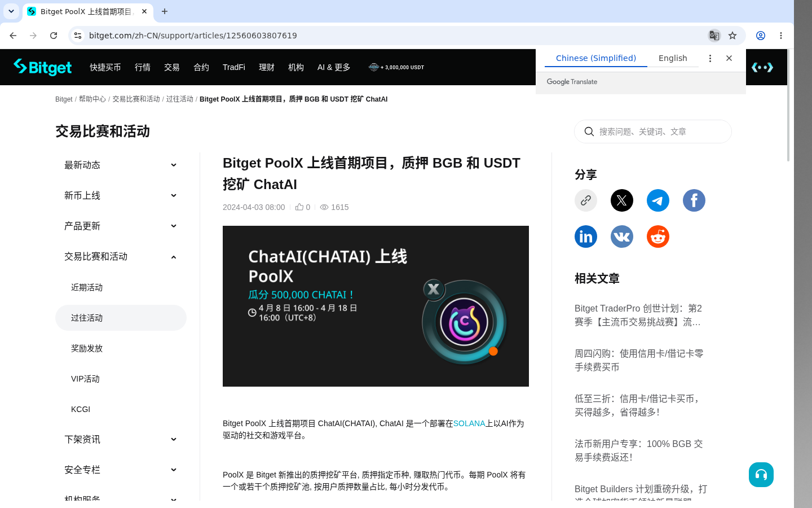812x508 pixels.
Task: Click the Bitget logo in header
Action: (43, 67)
